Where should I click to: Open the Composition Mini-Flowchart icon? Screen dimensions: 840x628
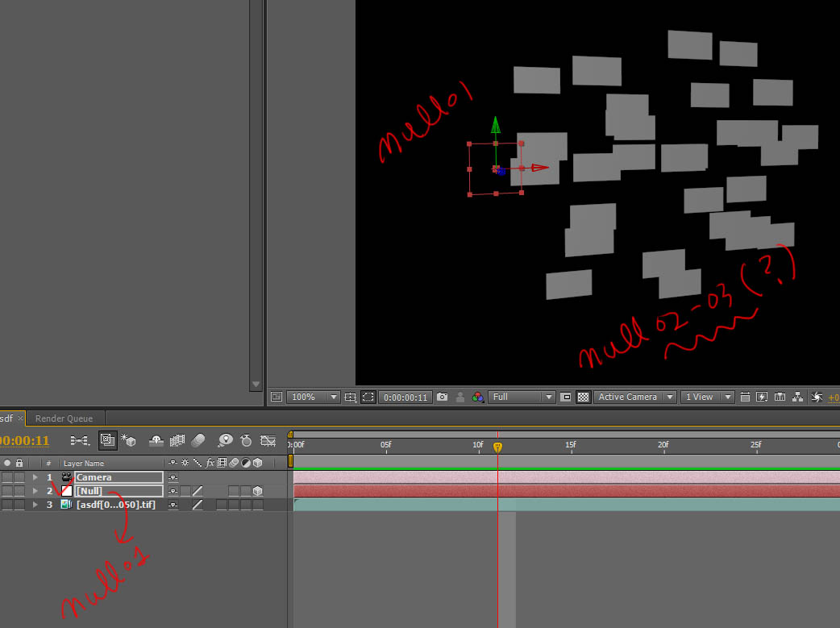point(79,440)
